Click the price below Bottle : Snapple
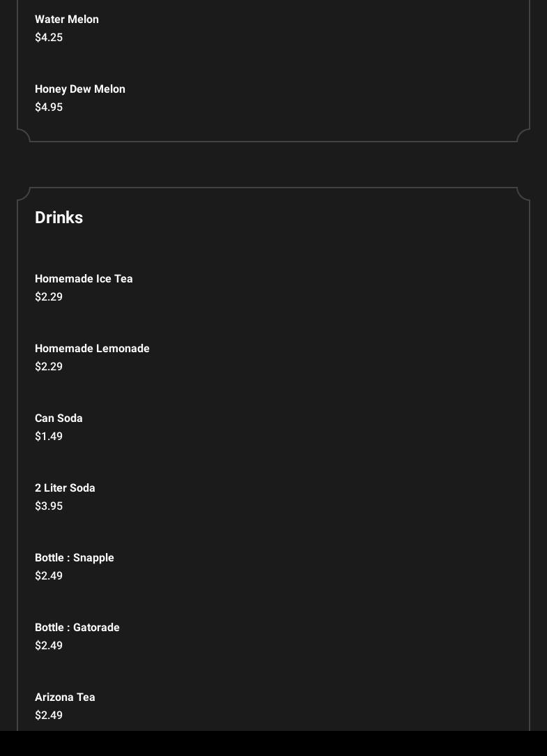The image size is (547, 756). (x=49, y=576)
